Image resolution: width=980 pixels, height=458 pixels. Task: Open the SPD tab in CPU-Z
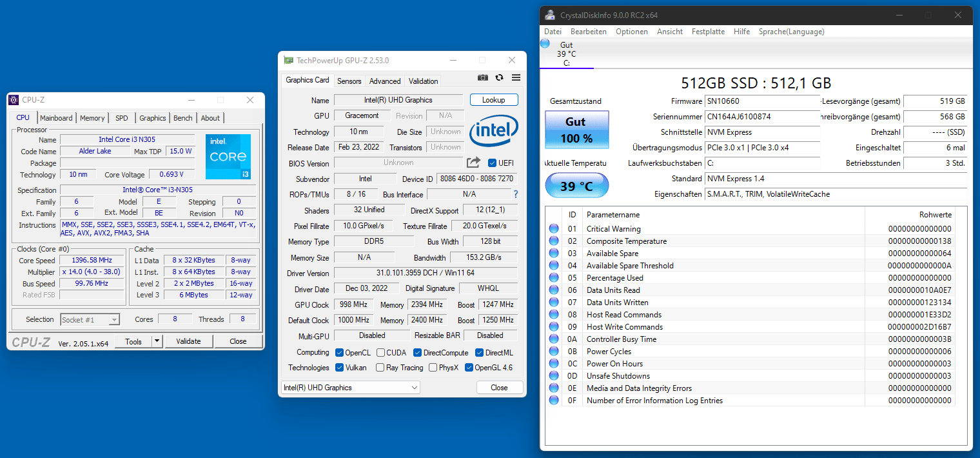(121, 118)
